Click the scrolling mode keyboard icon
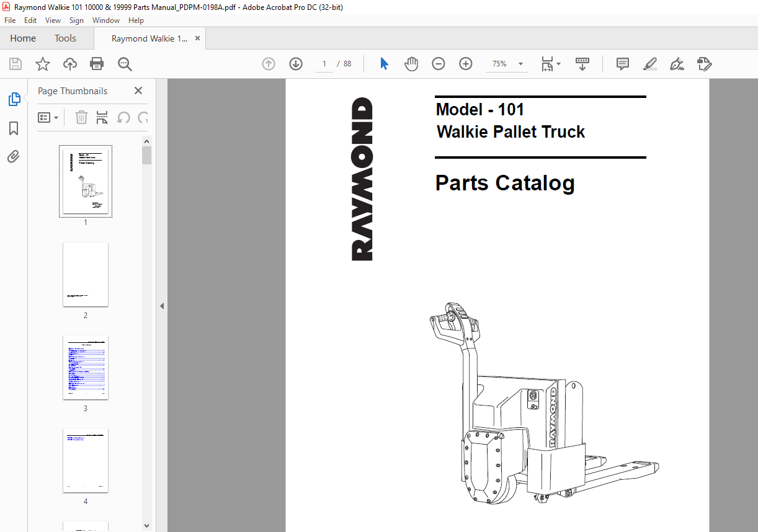The height and width of the screenshot is (532, 758). 582,64
